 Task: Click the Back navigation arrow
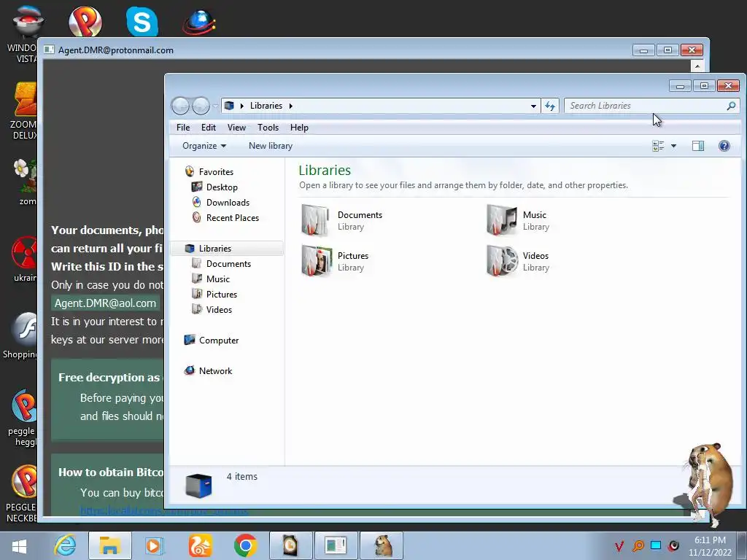[x=181, y=106]
